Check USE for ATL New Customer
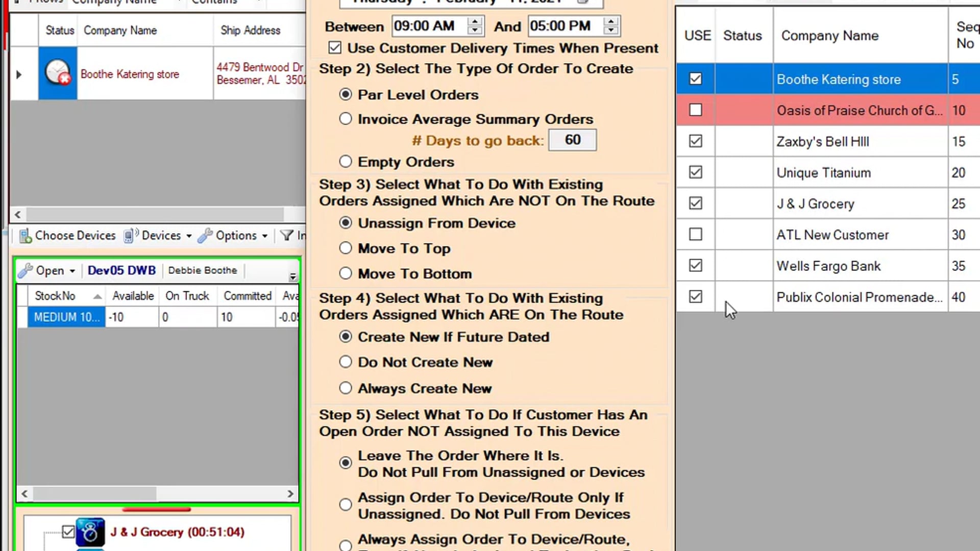Viewport: 980px width, 551px height. tap(695, 234)
